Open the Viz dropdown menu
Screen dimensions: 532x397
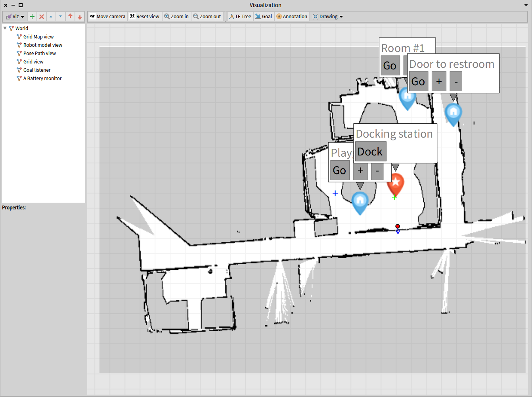click(x=15, y=17)
